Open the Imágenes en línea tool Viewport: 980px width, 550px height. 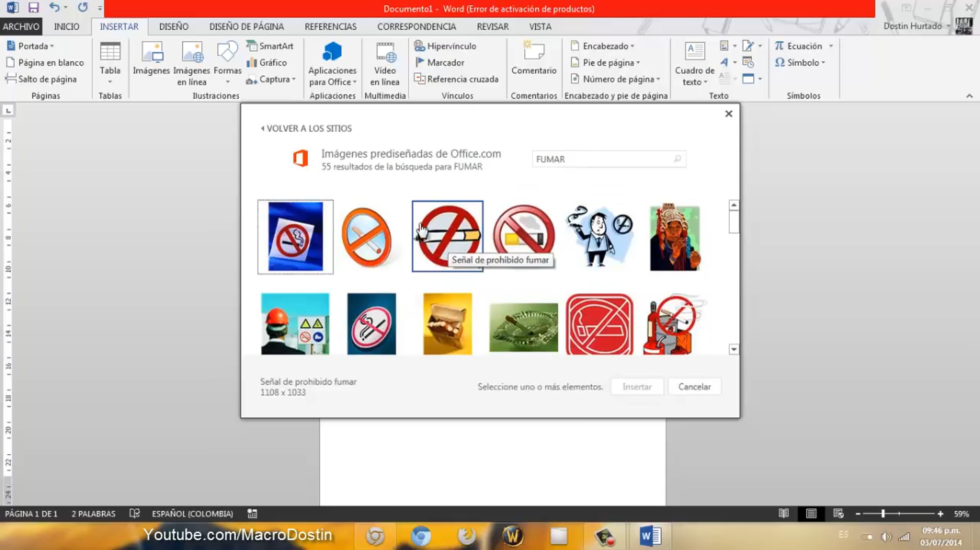192,64
